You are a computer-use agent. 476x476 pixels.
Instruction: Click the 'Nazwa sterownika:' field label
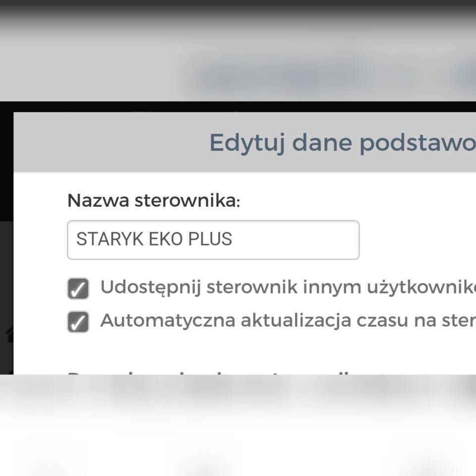coord(153,201)
